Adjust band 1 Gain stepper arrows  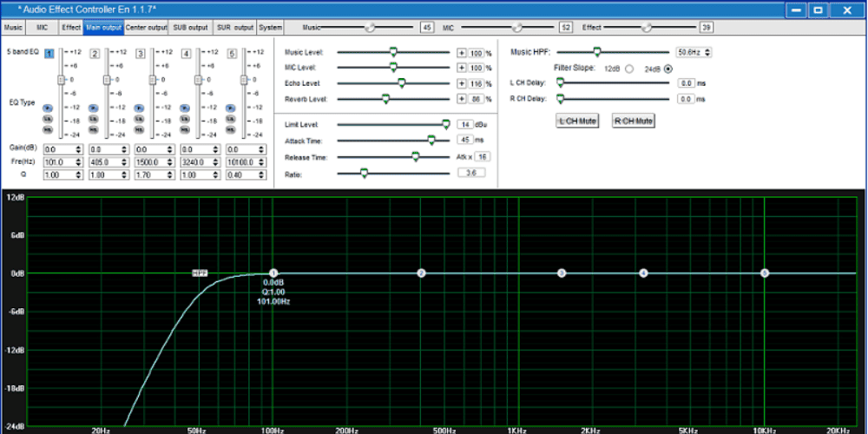coord(78,149)
